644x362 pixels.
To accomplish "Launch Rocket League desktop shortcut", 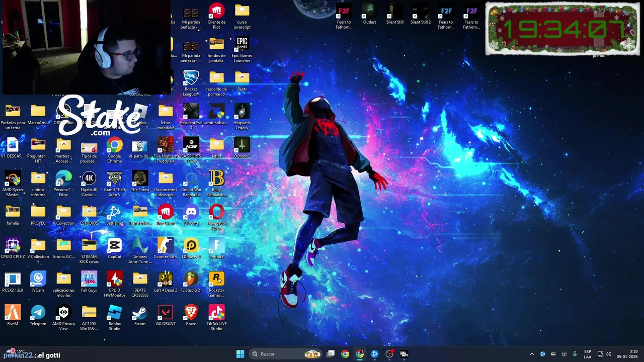I will [x=191, y=78].
